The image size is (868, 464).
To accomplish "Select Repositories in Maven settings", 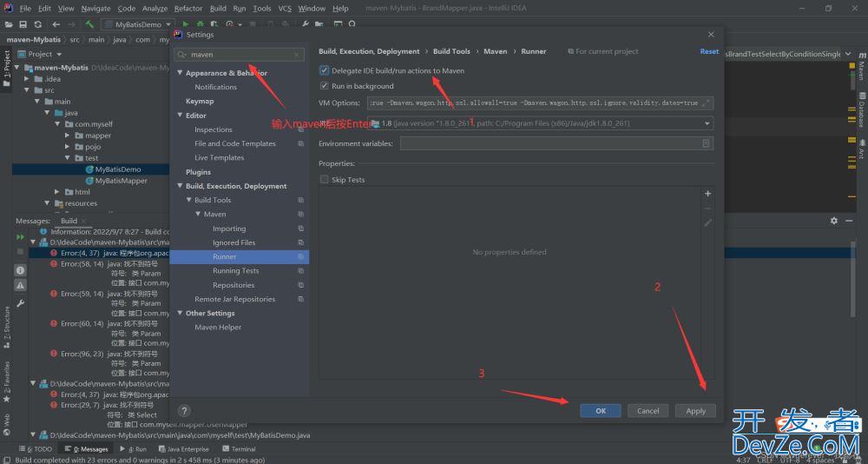I will pyautogui.click(x=233, y=285).
